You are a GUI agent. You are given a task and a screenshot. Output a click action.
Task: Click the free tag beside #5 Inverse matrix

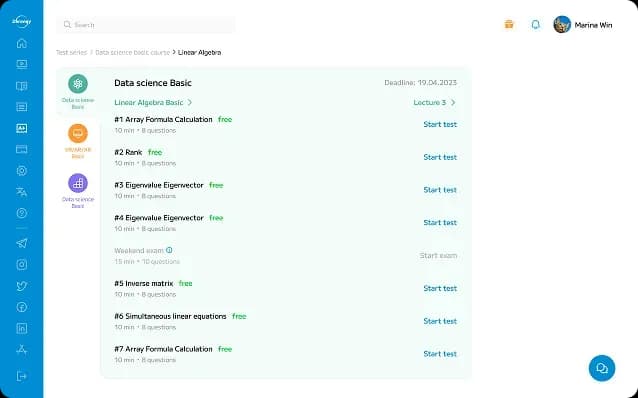186,283
